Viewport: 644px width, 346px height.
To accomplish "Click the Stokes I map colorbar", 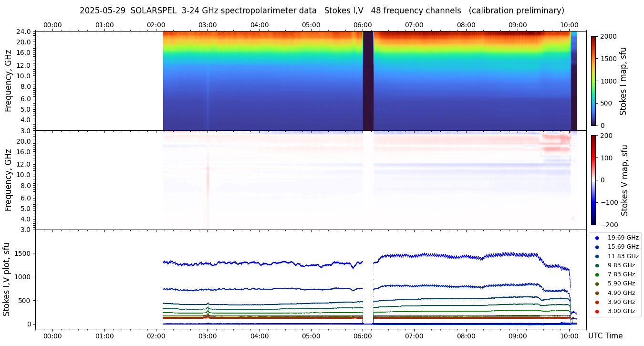I will click(593, 81).
